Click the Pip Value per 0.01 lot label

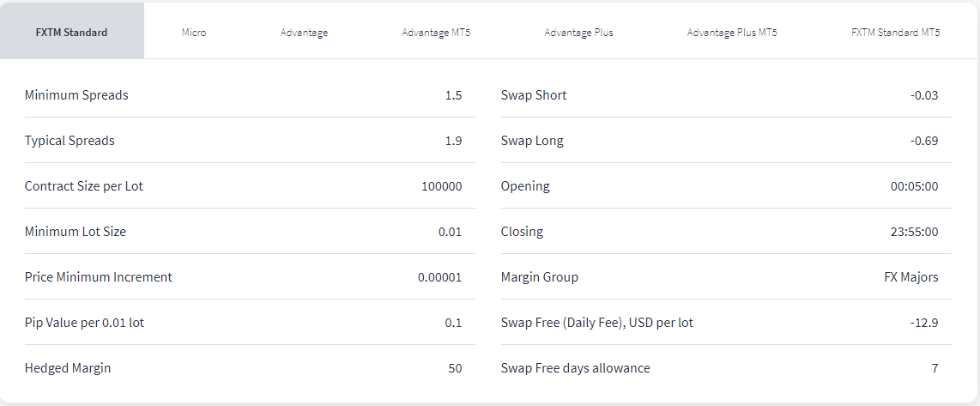84,323
